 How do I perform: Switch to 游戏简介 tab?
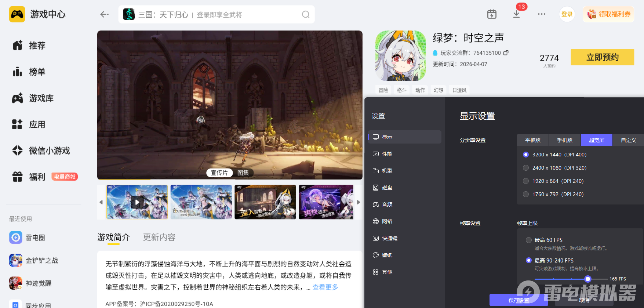(x=113, y=237)
